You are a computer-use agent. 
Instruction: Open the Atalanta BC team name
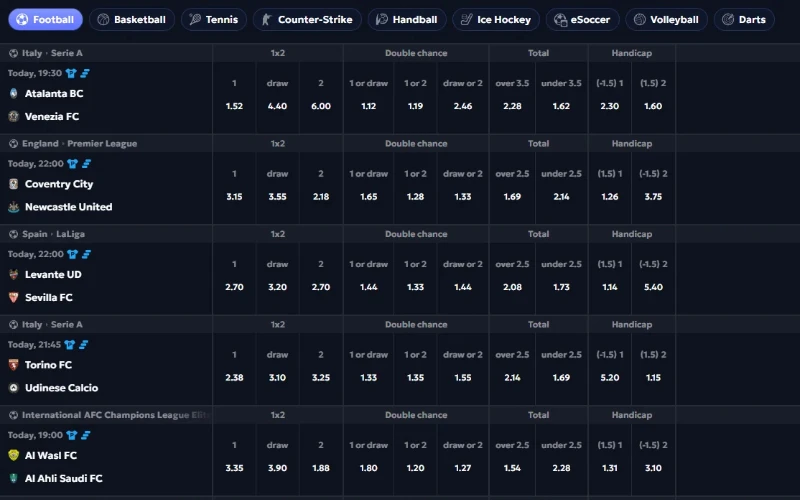coord(54,93)
